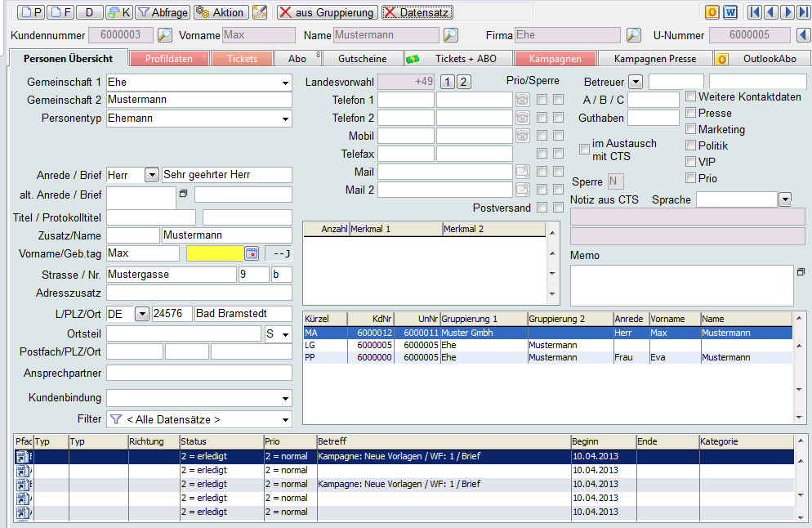
Task: Tick the Marketing checkbox
Action: 690,129
